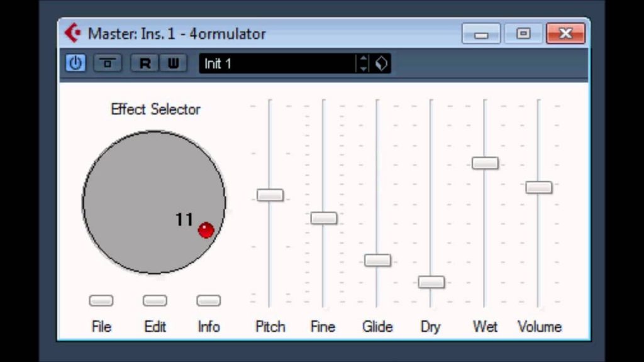Open the preset management diamond icon
The image size is (644, 362).
coord(381,63)
